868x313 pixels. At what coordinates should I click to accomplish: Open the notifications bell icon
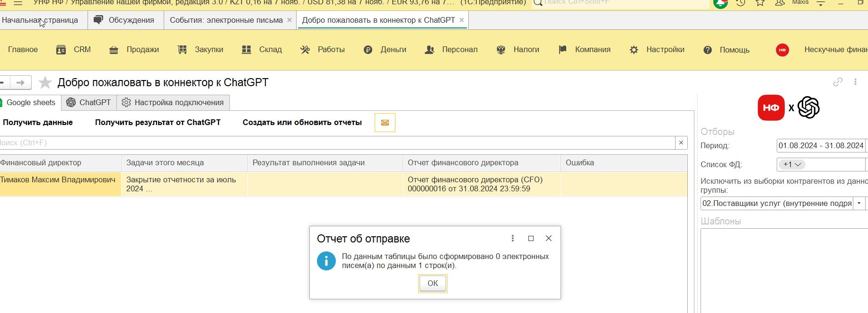click(x=720, y=3)
